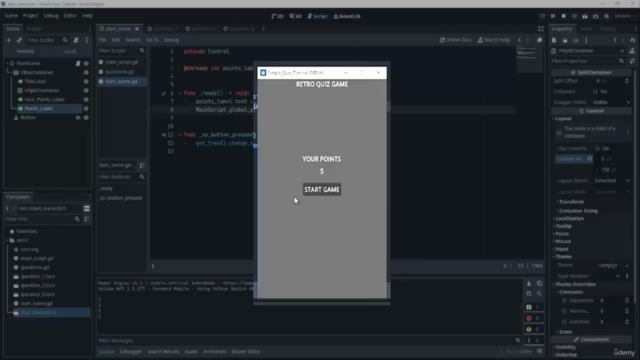The height and width of the screenshot is (360, 640).
Task: Enable the Separation override checkbox
Action: coord(564,300)
